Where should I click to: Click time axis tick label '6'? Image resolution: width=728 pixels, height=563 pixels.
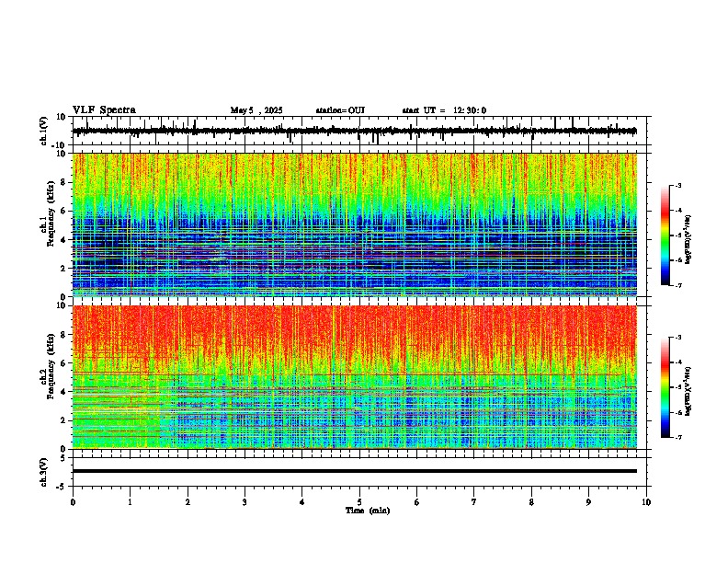point(417,502)
